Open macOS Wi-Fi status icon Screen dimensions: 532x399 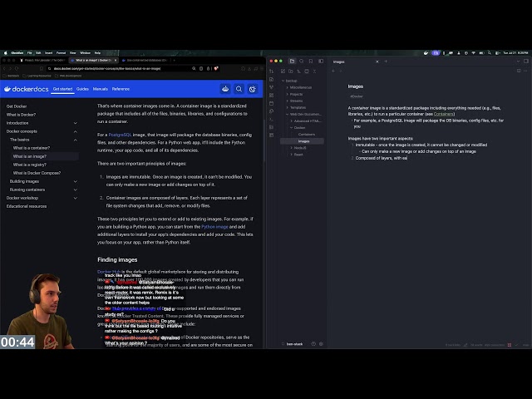tap(473, 53)
